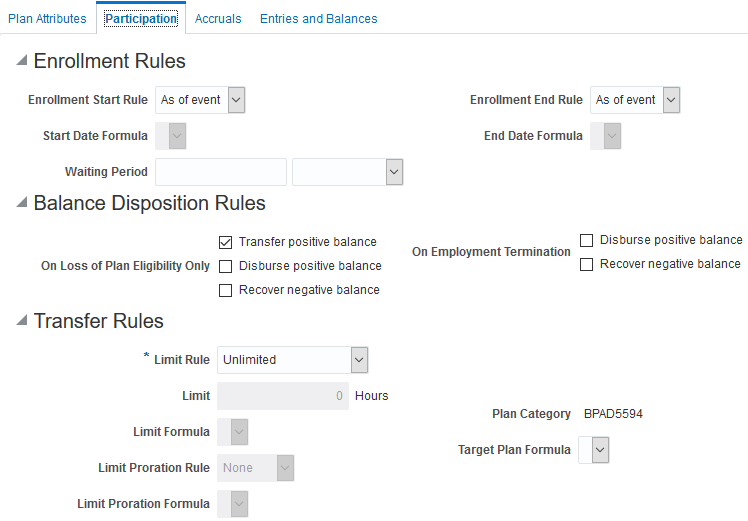Open the Limit Proration Rule dropdown

pyautogui.click(x=285, y=468)
